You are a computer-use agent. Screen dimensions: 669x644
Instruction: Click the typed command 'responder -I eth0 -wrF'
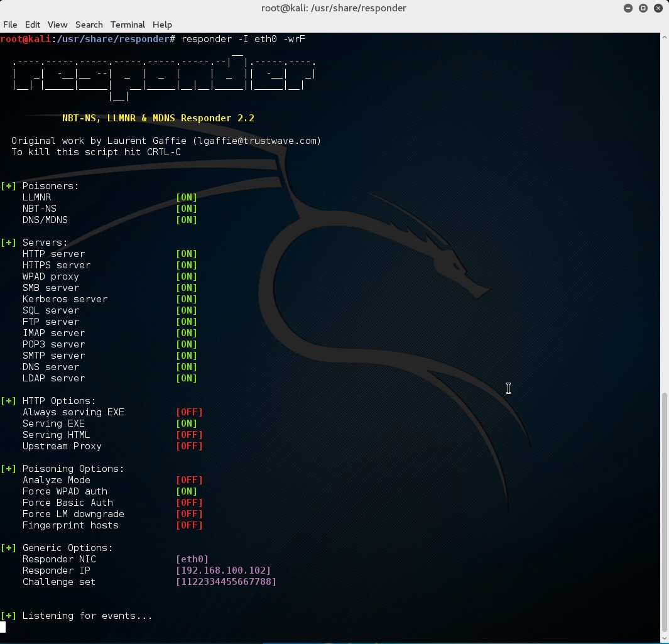[x=243, y=39]
